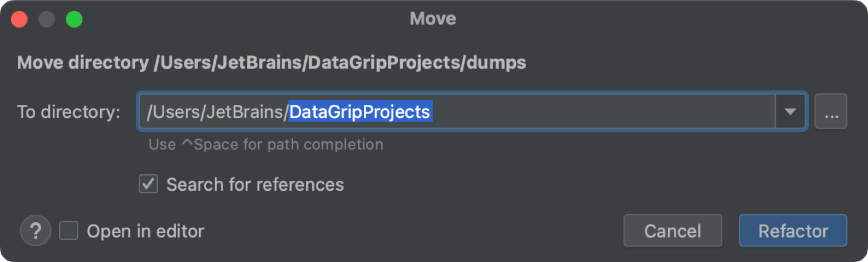Close the dialog with the red button
The height and width of the screenshot is (262, 868).
click(x=20, y=19)
